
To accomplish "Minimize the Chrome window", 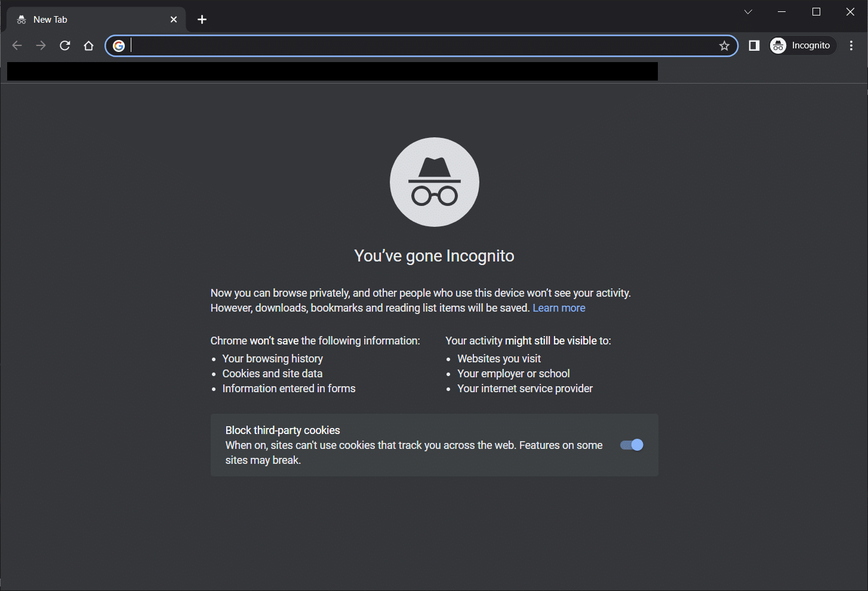I will pyautogui.click(x=782, y=12).
